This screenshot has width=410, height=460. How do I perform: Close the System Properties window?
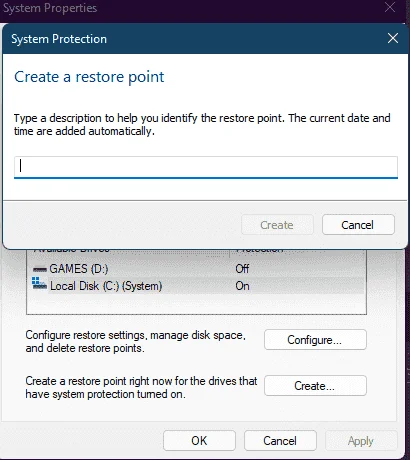click(x=390, y=7)
